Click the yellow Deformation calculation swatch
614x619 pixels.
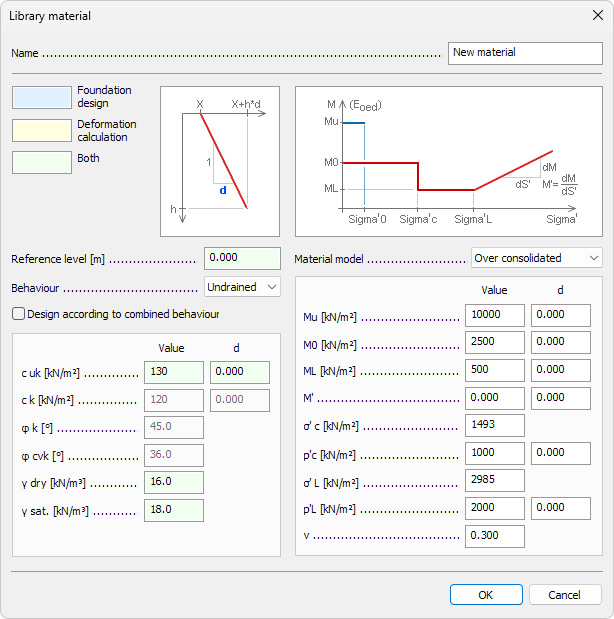point(41,130)
